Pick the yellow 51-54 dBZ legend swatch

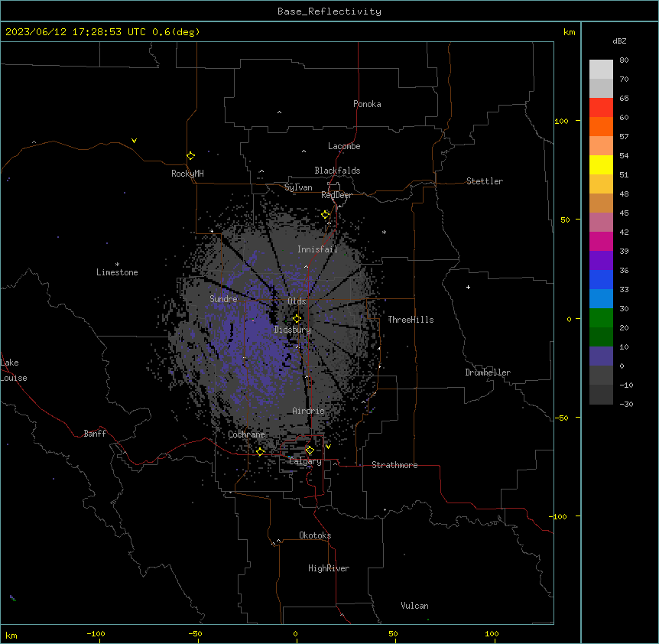pyautogui.click(x=601, y=164)
